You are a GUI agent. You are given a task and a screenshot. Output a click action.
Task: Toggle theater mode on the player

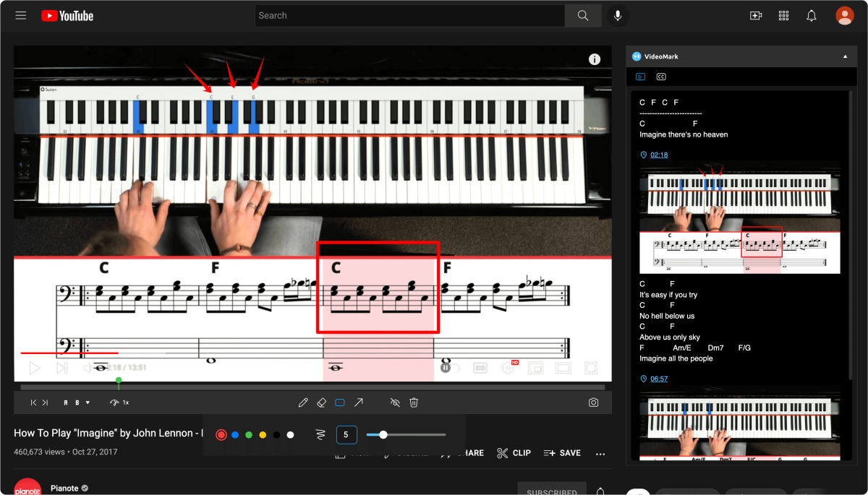pyautogui.click(x=563, y=367)
